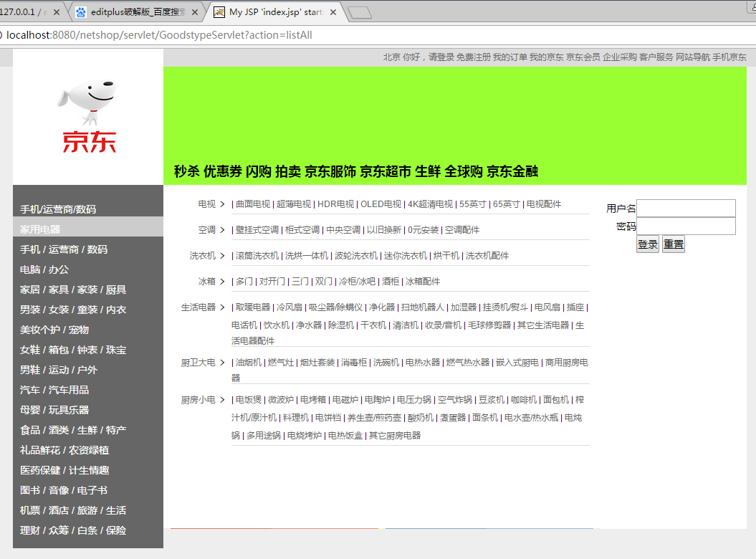Close the 127.0.0.1 browser tab

[57, 12]
